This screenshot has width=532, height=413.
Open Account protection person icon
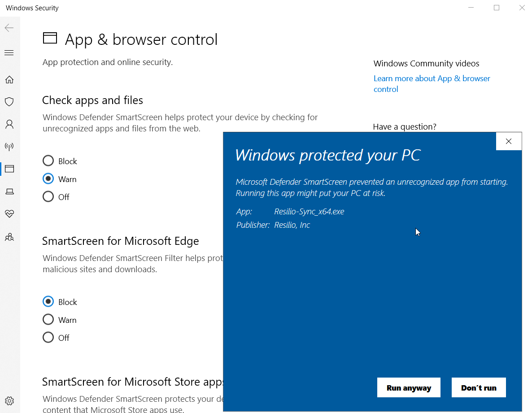9,124
